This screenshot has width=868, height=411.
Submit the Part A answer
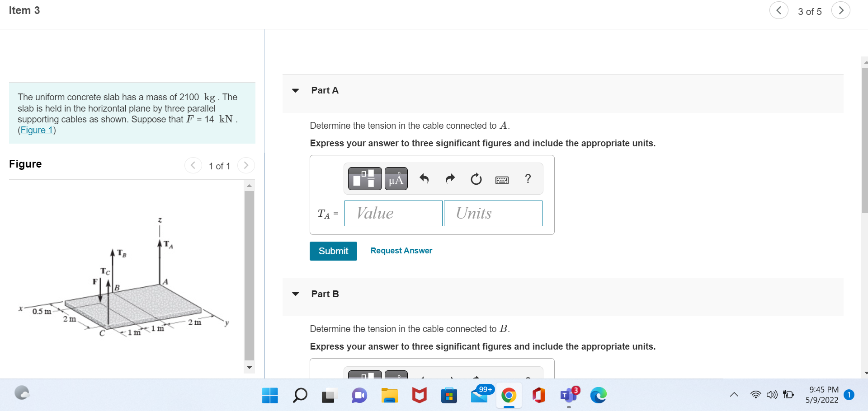click(x=333, y=251)
